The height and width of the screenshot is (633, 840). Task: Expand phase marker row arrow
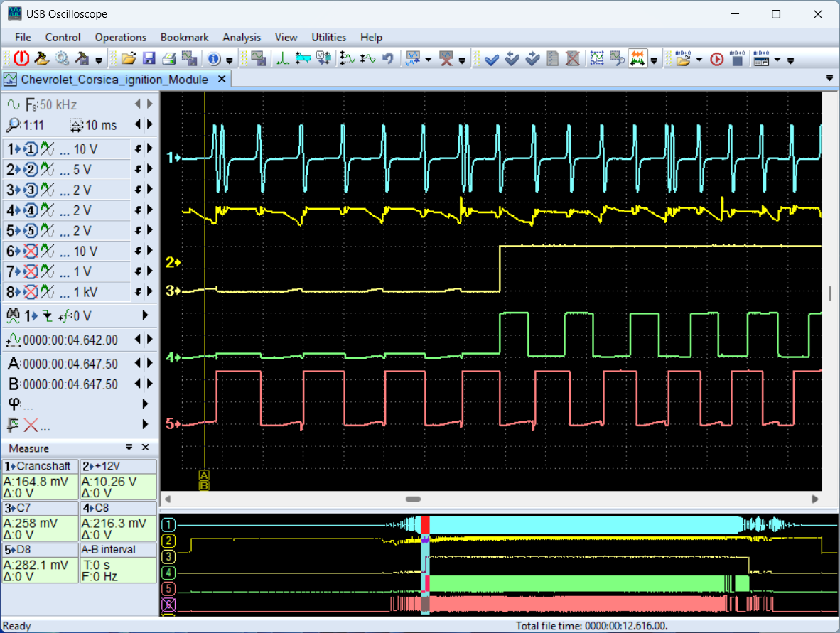(x=145, y=404)
